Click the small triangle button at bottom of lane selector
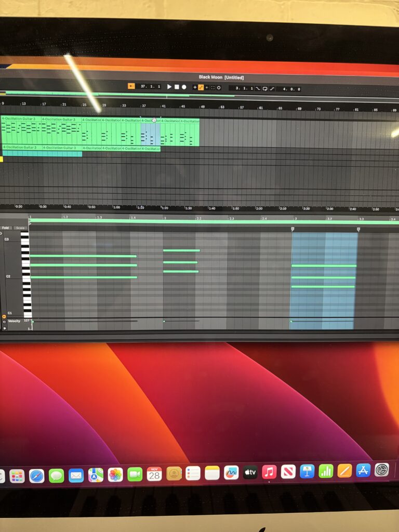The height and width of the screenshot is (532, 399). [4, 328]
